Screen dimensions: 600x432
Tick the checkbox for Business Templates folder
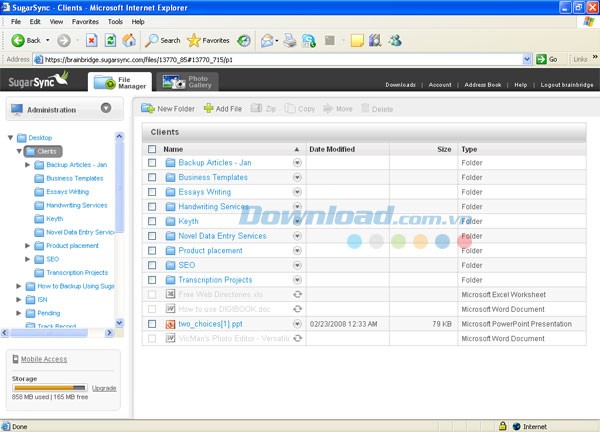pyautogui.click(x=152, y=177)
